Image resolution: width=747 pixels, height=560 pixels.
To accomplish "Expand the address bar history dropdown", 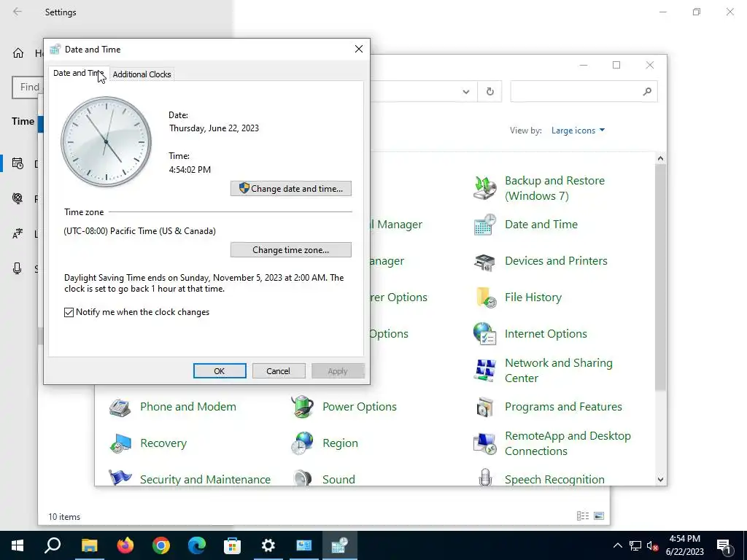I will point(466,91).
